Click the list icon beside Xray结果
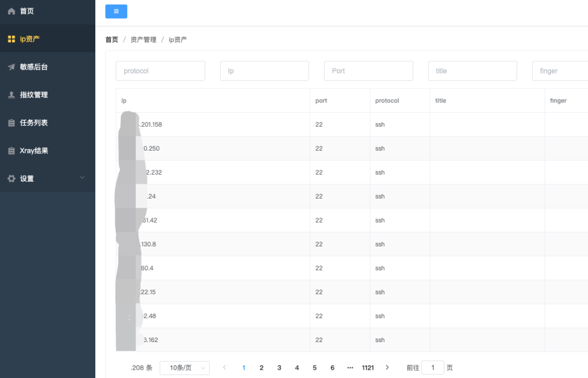 (x=11, y=150)
